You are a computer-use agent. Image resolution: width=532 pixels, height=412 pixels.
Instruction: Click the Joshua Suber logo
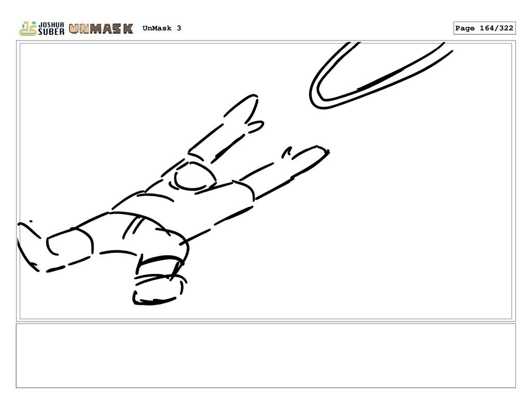click(42, 29)
